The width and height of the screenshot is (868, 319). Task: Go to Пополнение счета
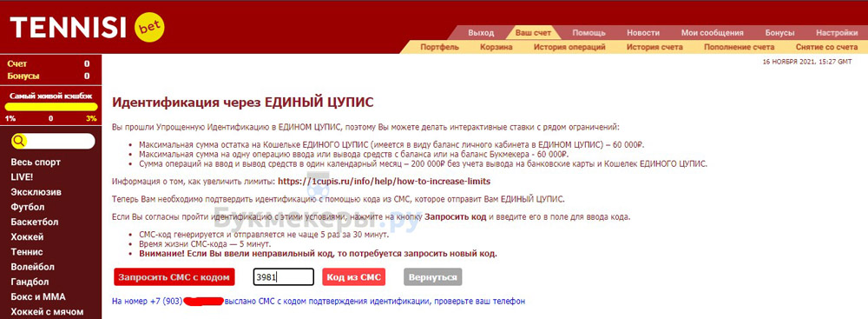[x=739, y=47]
